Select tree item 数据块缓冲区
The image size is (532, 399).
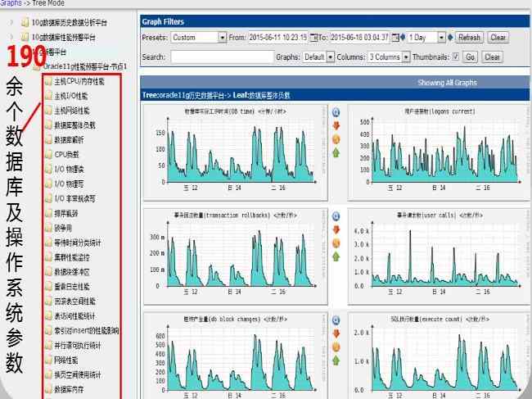click(x=72, y=272)
